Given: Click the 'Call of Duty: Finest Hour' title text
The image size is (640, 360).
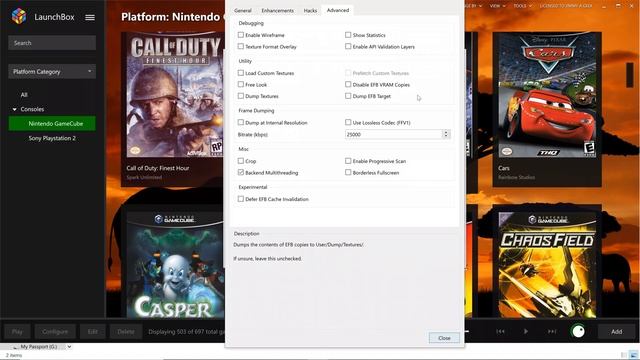Looking at the screenshot, I should click(x=158, y=168).
